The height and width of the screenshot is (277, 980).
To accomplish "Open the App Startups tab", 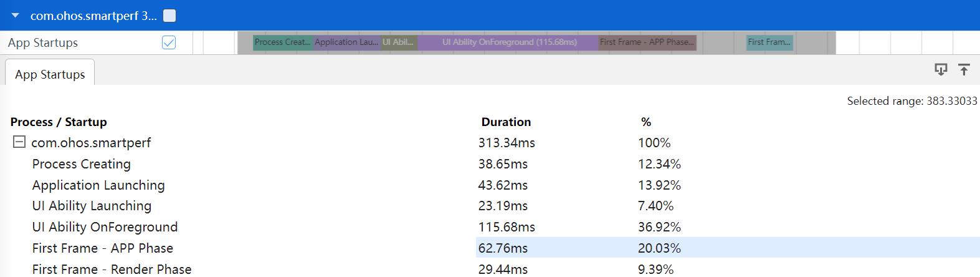I will click(50, 74).
